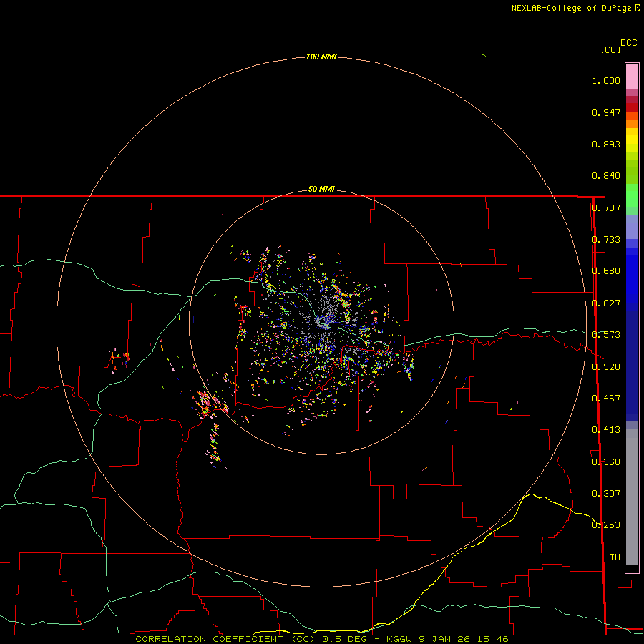Screen dimensions: 644x644
Task: Click the KGGW station identifier
Action: (x=401, y=639)
